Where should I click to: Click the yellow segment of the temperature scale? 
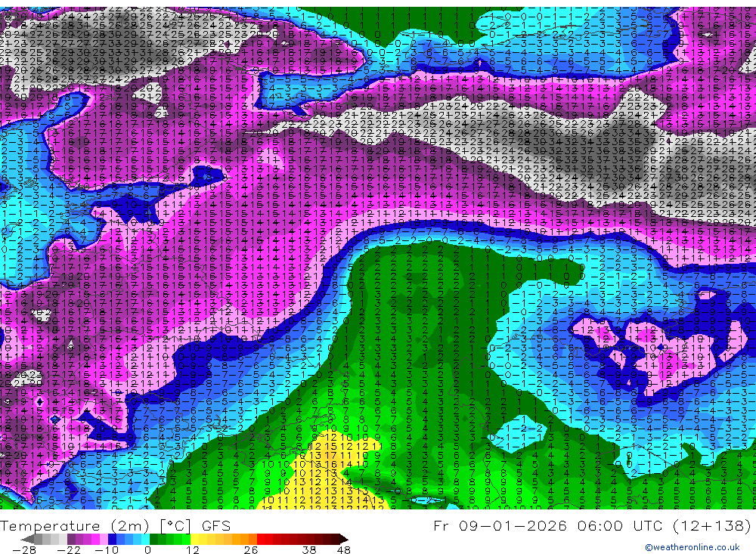pyautogui.click(x=194, y=539)
